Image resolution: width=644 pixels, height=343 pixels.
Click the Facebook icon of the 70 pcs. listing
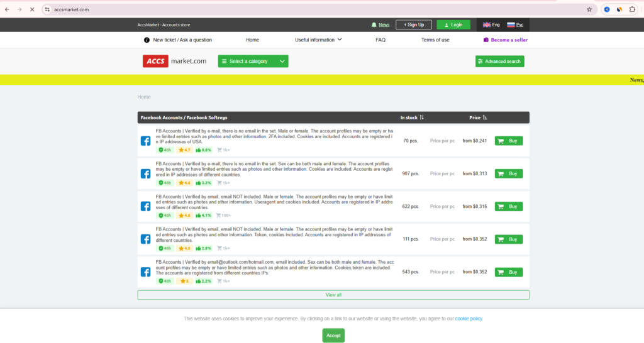145,141
